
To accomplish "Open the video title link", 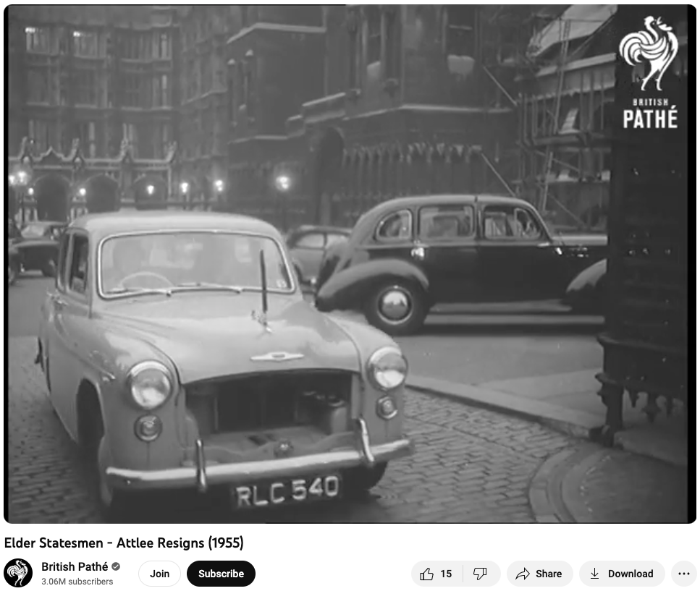I will click(124, 542).
